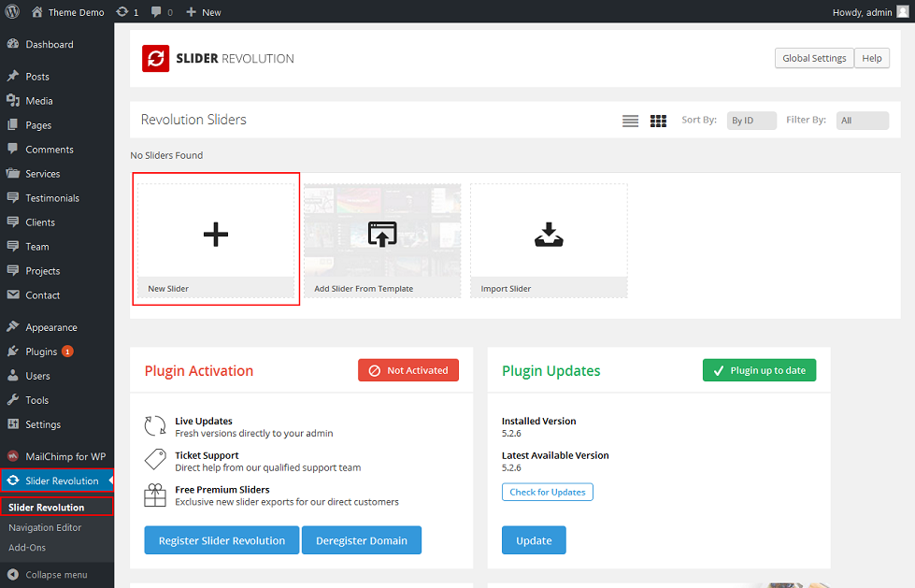Click the Slider Revolution logo icon
Viewport: 915px width, 588px height.
point(155,58)
